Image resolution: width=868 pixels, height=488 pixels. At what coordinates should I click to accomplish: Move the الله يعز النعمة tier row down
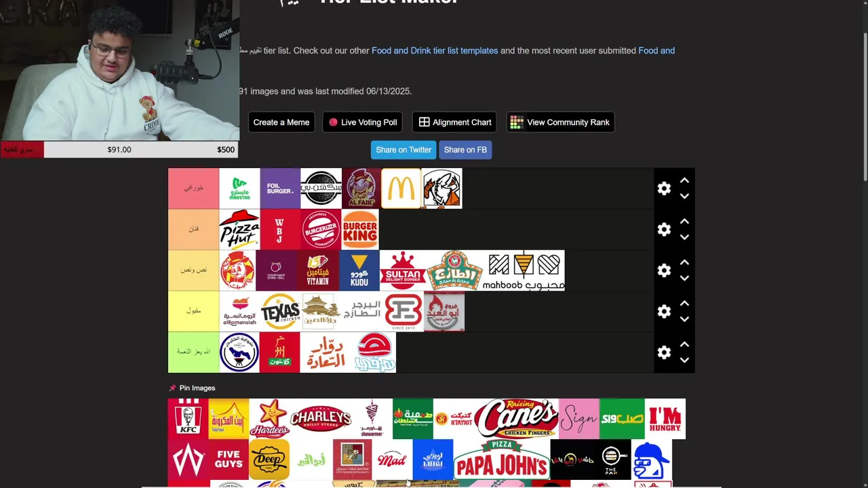pos(684,360)
